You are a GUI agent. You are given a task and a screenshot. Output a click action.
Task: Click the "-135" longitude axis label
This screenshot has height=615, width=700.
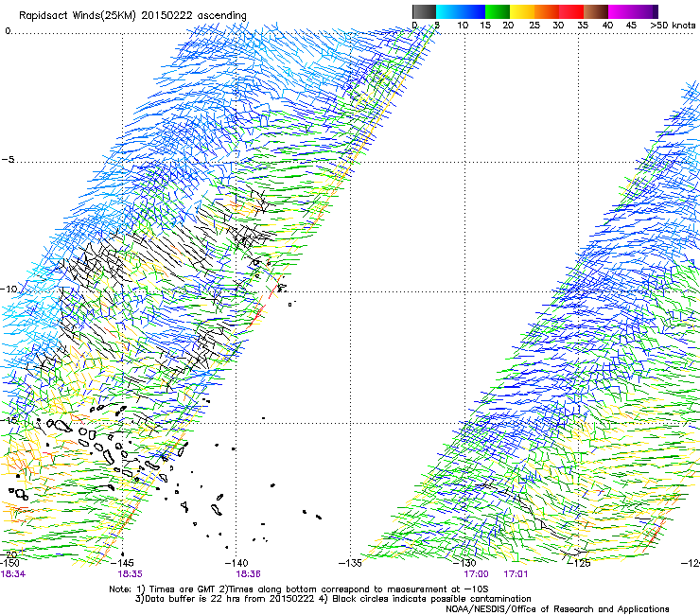[350, 563]
